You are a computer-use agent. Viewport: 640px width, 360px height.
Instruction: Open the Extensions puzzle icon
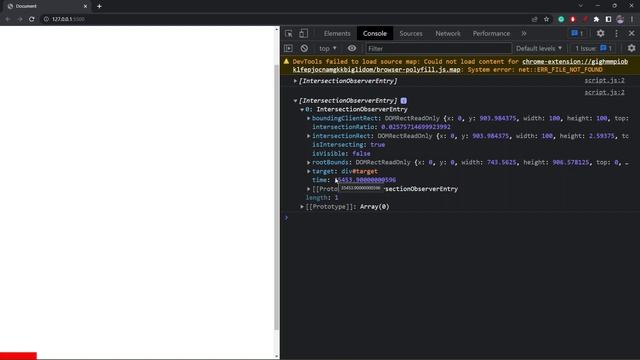596,19
